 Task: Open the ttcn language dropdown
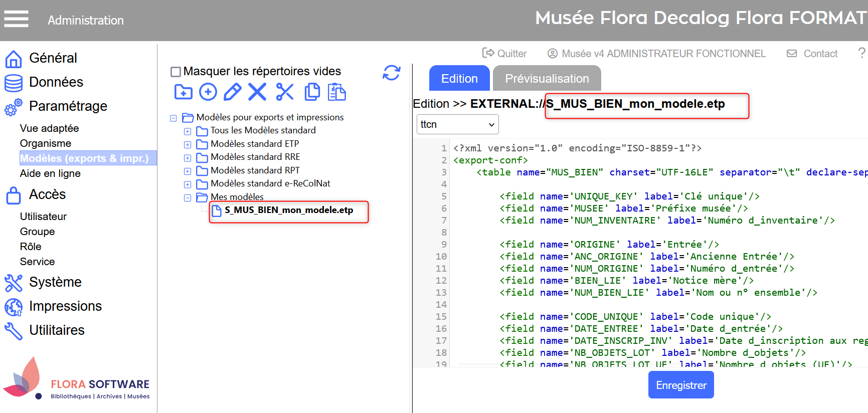[457, 124]
